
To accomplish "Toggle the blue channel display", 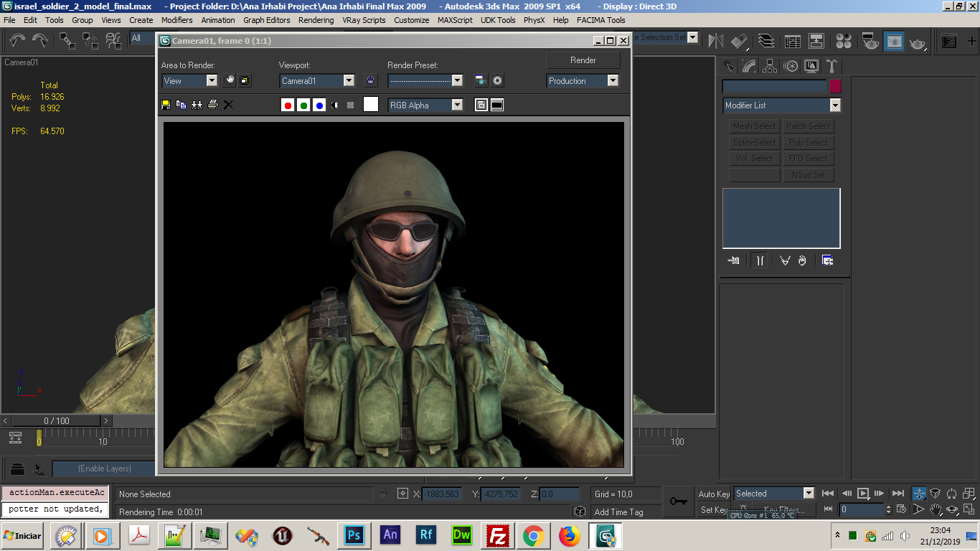I will pyautogui.click(x=319, y=105).
